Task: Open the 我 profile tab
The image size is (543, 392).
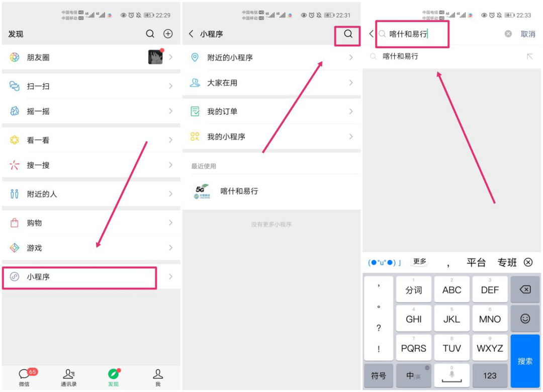Action: click(158, 377)
